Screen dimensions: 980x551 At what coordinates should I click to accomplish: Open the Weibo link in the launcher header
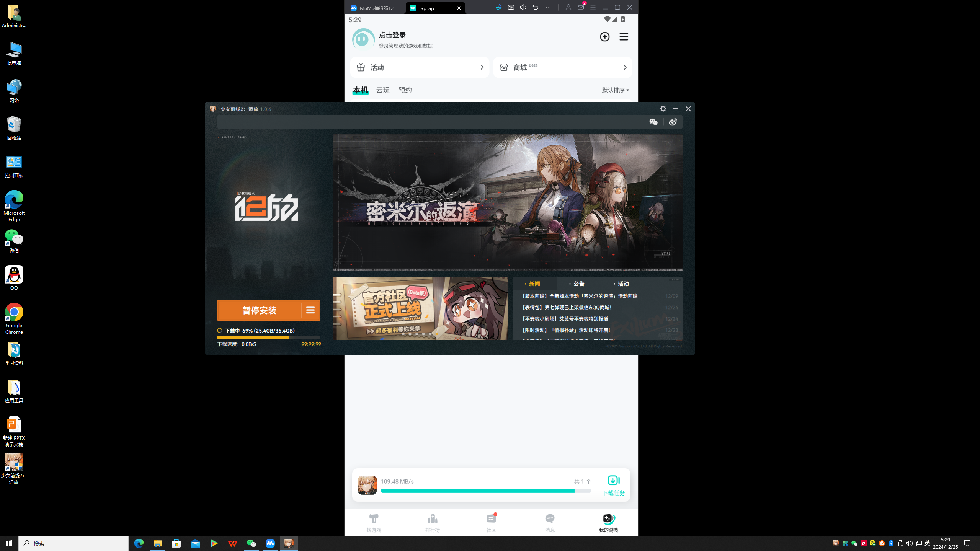673,122
